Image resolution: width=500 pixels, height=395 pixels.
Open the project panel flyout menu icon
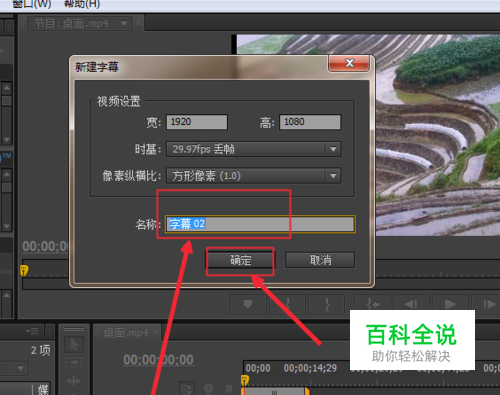pyautogui.click(x=33, y=331)
